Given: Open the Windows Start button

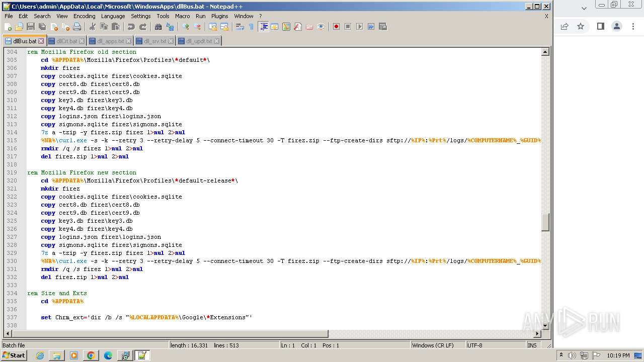Looking at the screenshot, I should [x=14, y=355].
